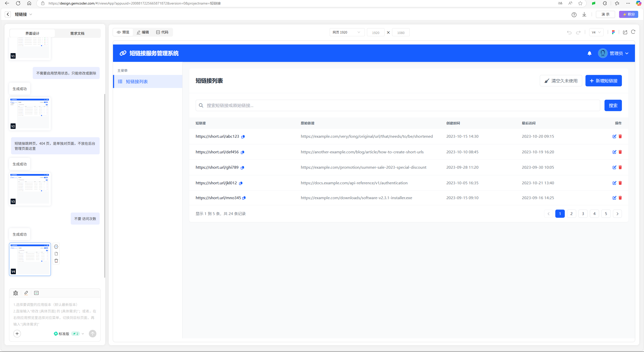
Task: Select 短链接列表 in the main menu
Action: (x=137, y=82)
